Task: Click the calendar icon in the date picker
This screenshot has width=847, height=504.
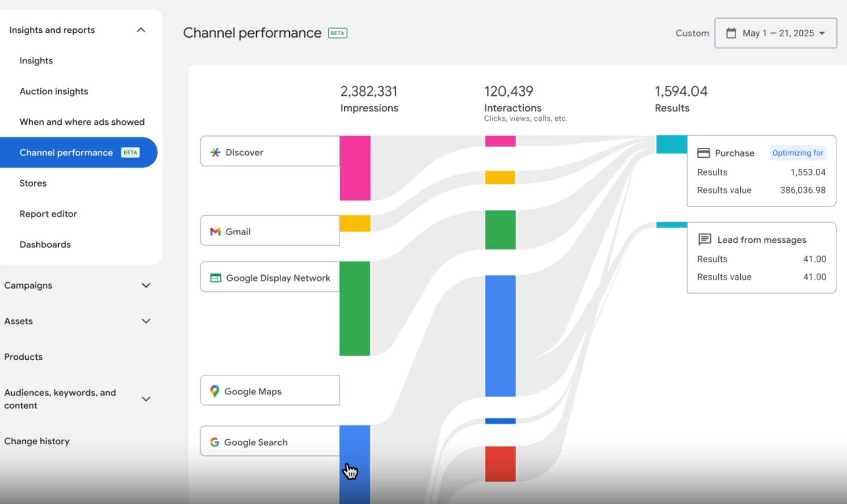Action: (x=731, y=33)
